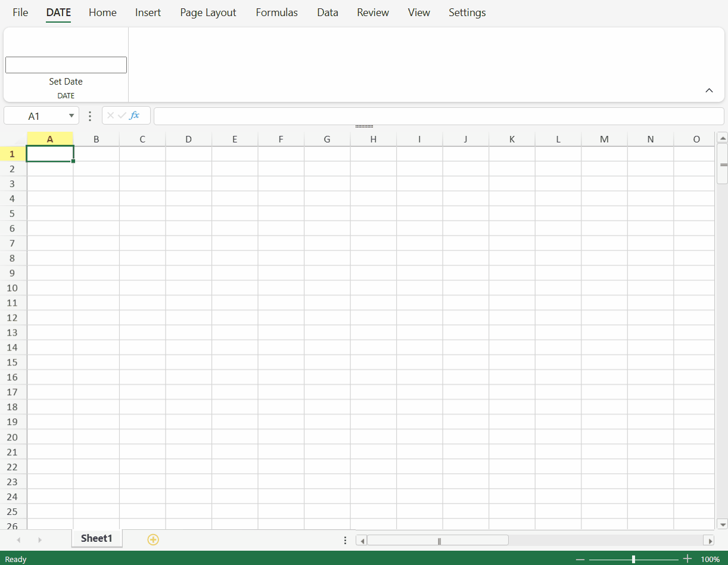This screenshot has width=728, height=565.
Task: Click the insert function fx icon
Action: tap(135, 116)
